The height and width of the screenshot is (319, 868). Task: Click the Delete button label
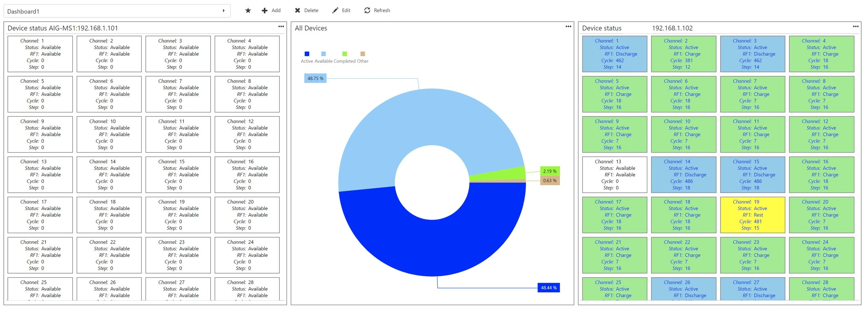[312, 10]
